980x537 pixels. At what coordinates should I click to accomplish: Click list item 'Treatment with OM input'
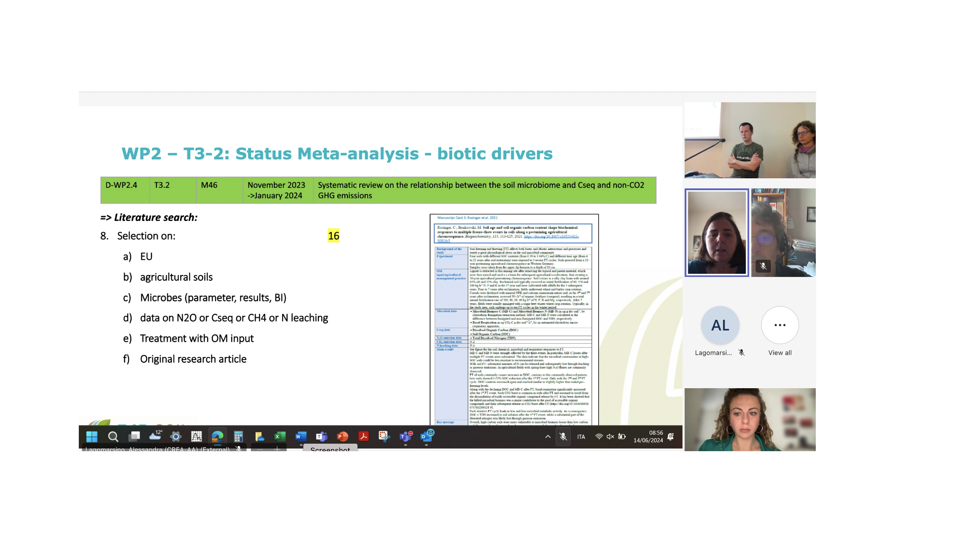[197, 338]
